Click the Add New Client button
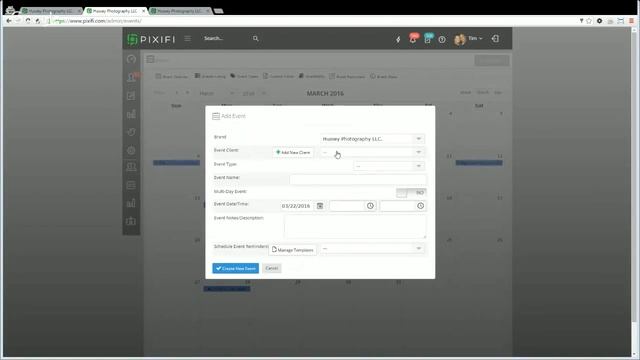Viewport: 640px width, 360px height. 293,152
